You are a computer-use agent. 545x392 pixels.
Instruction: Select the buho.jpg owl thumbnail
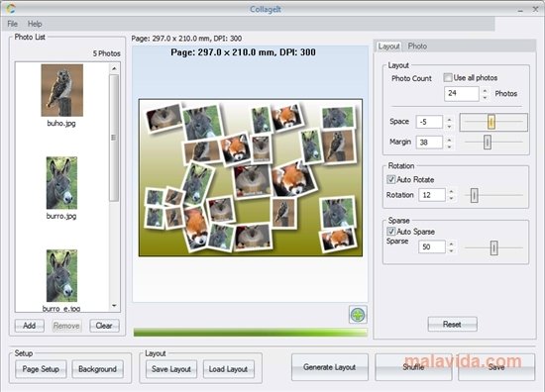click(x=61, y=90)
